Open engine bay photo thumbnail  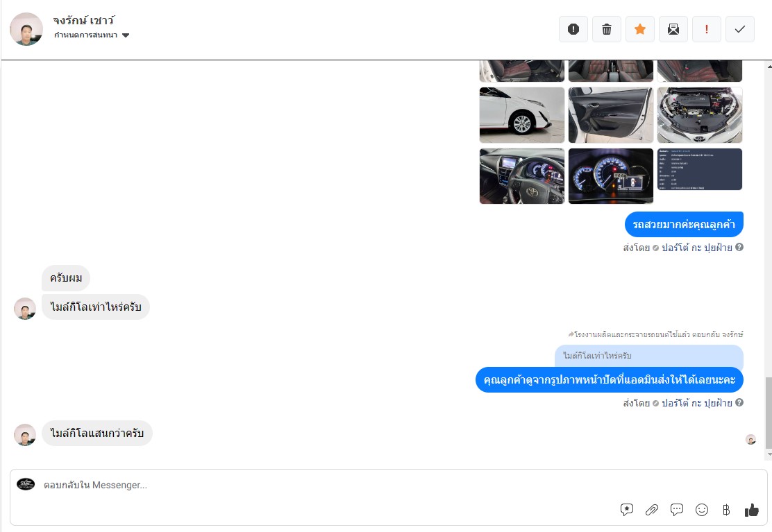click(x=700, y=115)
